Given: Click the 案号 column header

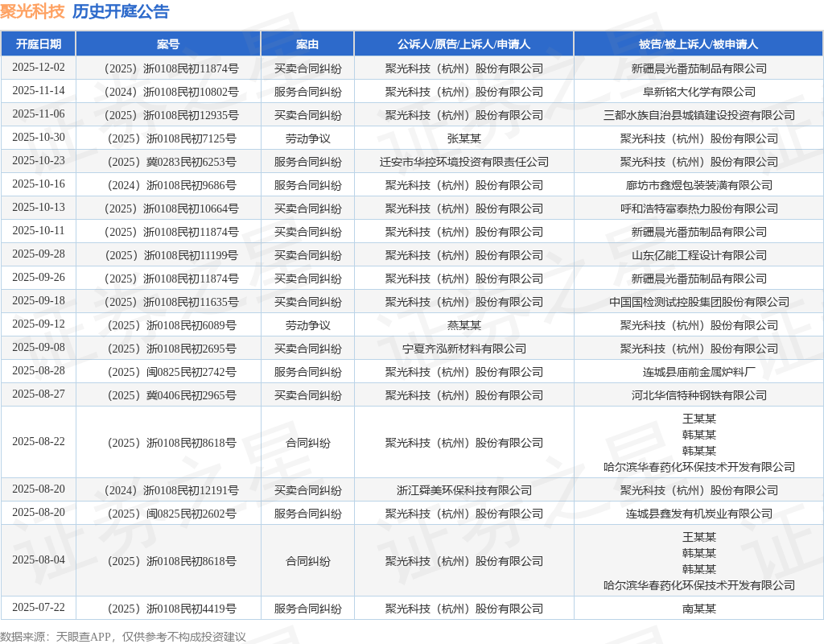Looking at the screenshot, I should [168, 44].
